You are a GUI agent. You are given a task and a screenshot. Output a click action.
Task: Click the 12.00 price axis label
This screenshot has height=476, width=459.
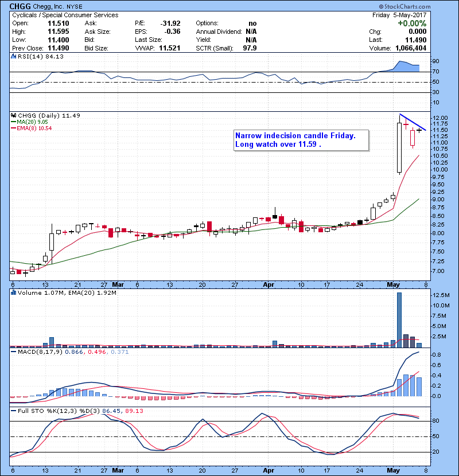tap(439, 118)
